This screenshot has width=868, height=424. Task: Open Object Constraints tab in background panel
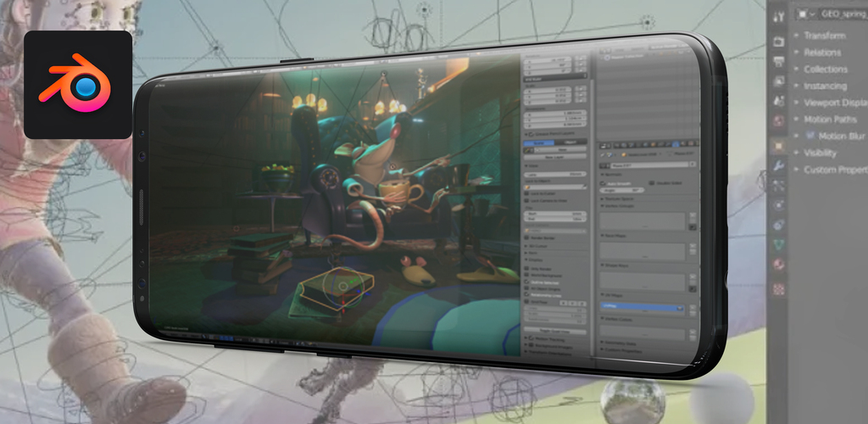[778, 224]
